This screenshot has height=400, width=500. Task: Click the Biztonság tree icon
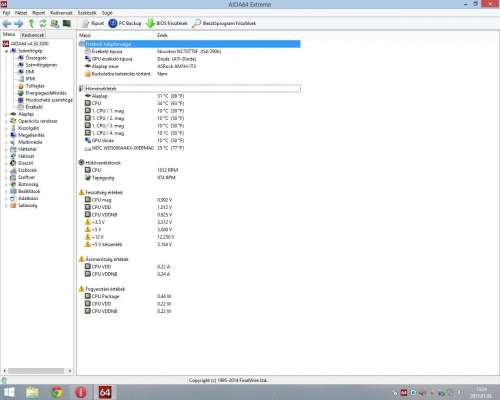[x=13, y=184]
